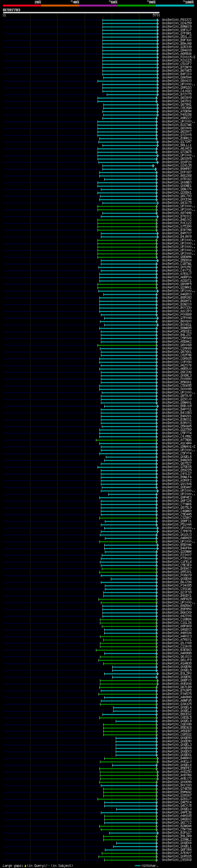The image size is (197, 868).
Task: Select the UniRef100_B3KTN4 label
Action: point(177,230)
